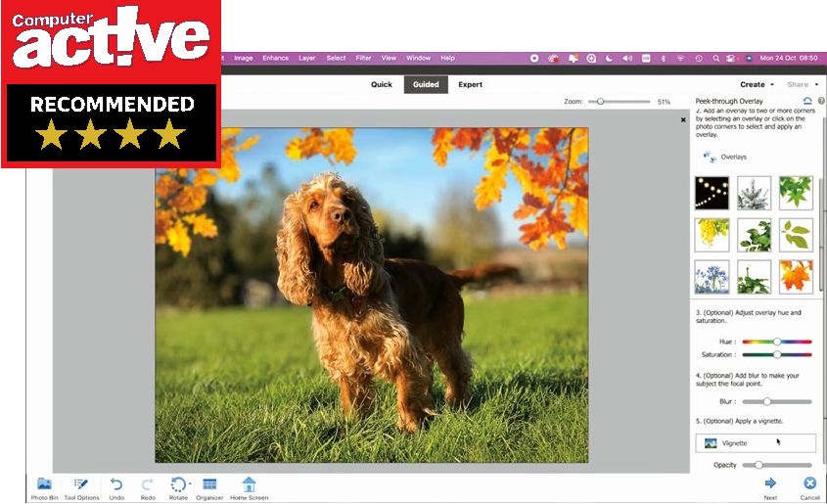Screen dimensions: 827x504
Task: Cancel the guided edit
Action: click(809, 488)
